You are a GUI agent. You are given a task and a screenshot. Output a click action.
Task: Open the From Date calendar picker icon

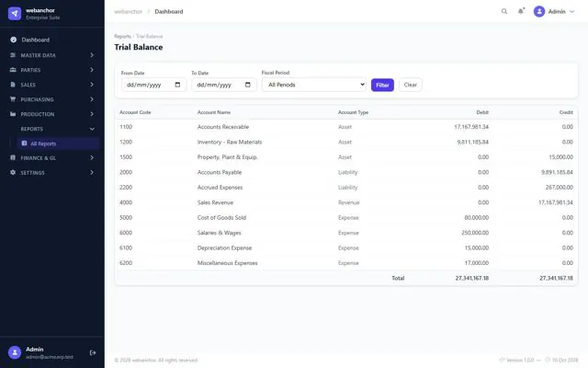coord(177,85)
